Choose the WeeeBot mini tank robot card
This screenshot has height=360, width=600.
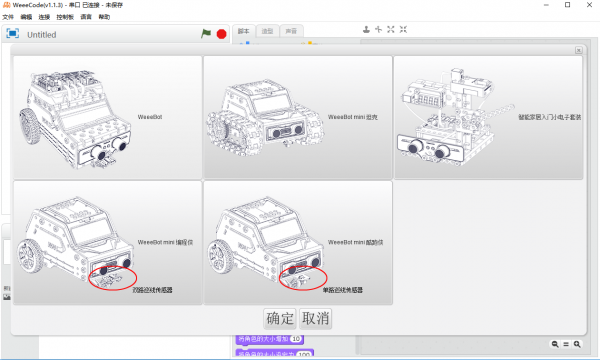(x=298, y=117)
